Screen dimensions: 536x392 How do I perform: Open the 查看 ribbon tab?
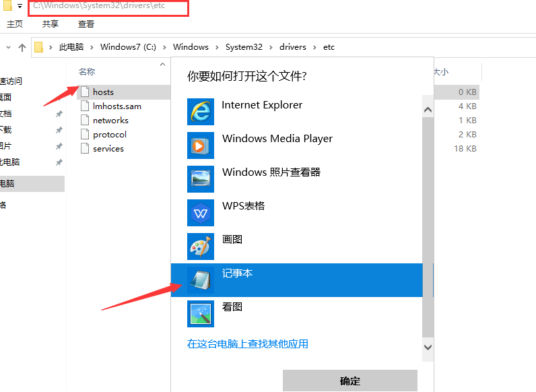coord(86,24)
